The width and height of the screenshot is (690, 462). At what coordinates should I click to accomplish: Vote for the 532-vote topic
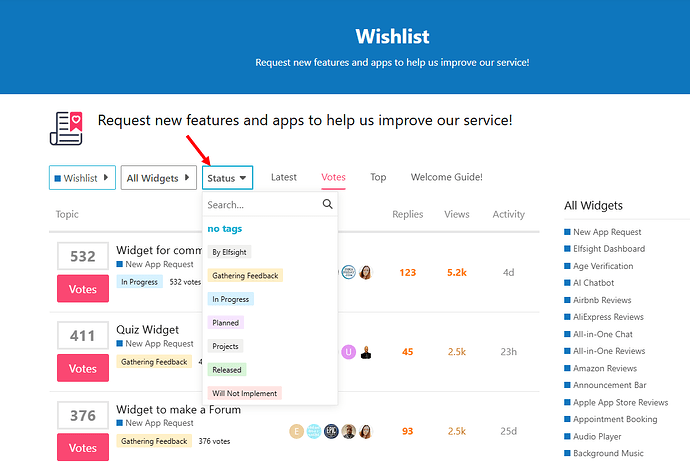(83, 289)
